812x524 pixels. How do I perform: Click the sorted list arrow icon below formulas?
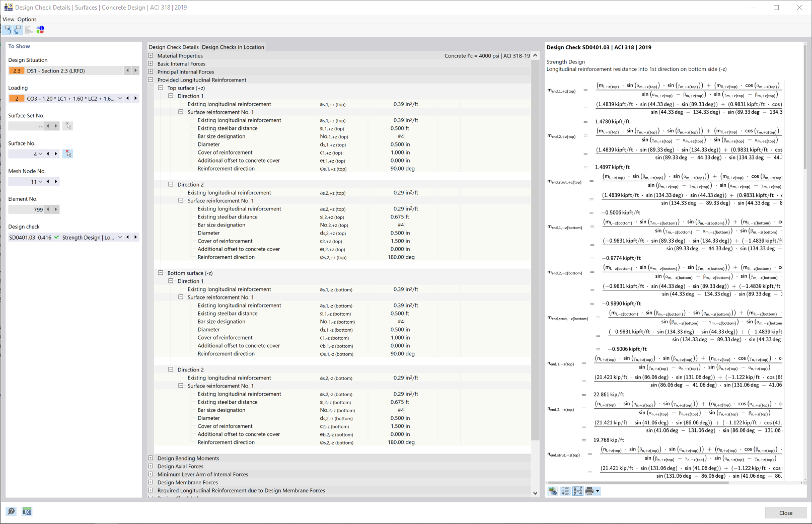pos(565,491)
